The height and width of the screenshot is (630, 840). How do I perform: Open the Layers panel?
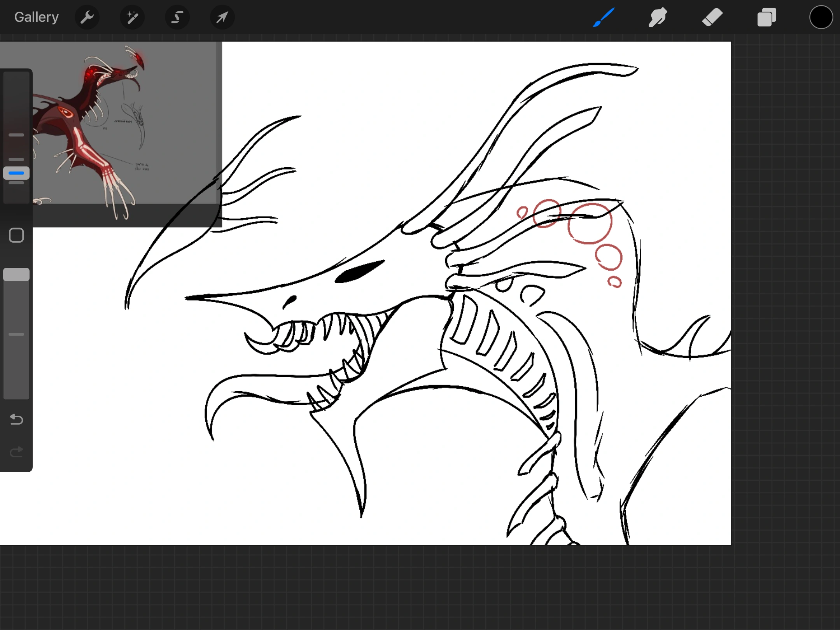[766, 17]
